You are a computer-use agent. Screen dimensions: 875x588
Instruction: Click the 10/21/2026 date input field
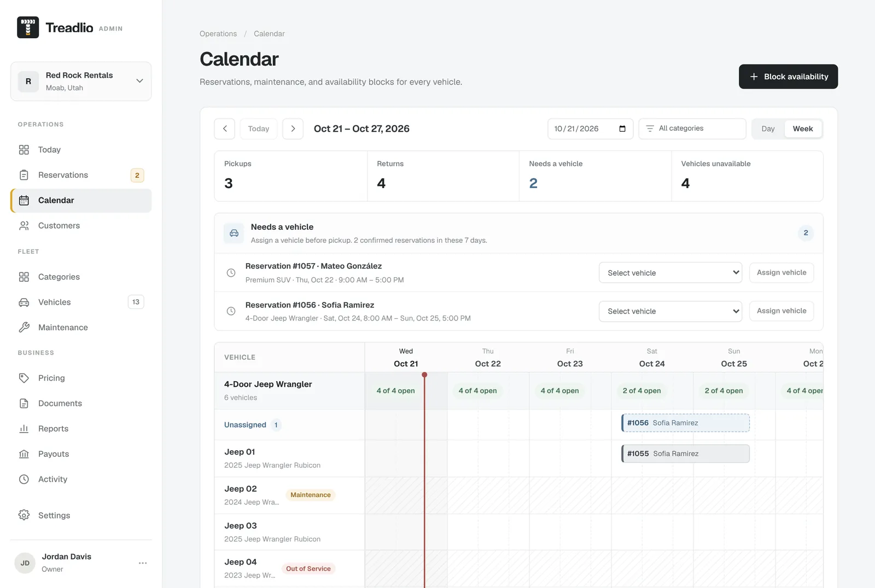coord(591,129)
